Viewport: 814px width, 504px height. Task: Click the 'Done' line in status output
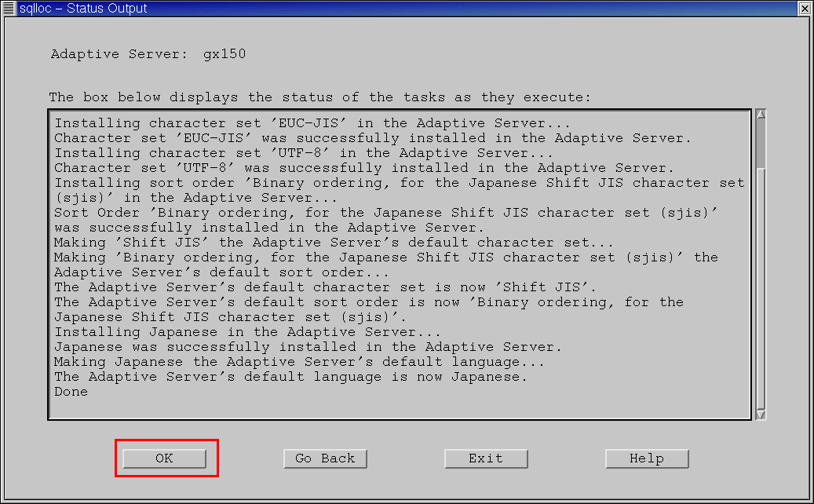71,392
